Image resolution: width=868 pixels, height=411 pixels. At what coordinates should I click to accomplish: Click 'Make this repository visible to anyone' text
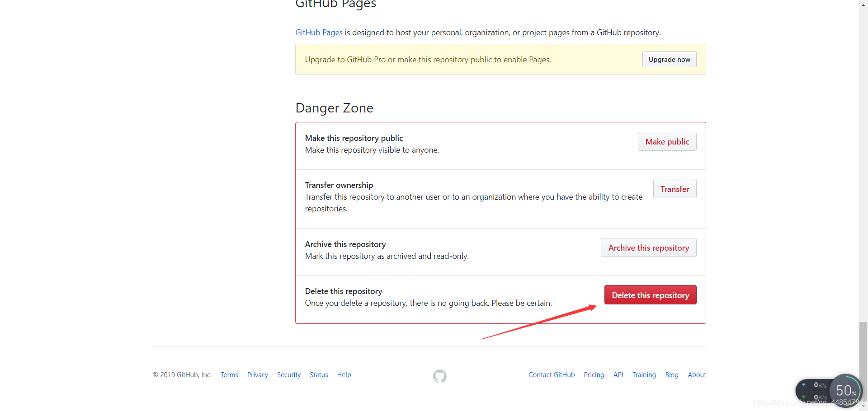point(372,150)
